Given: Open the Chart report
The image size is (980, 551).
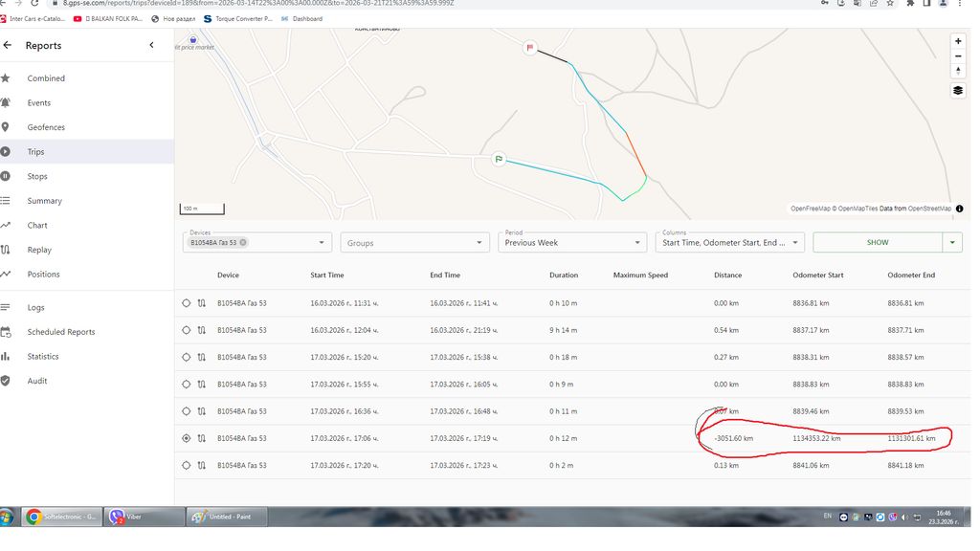Looking at the screenshot, I should tap(37, 226).
